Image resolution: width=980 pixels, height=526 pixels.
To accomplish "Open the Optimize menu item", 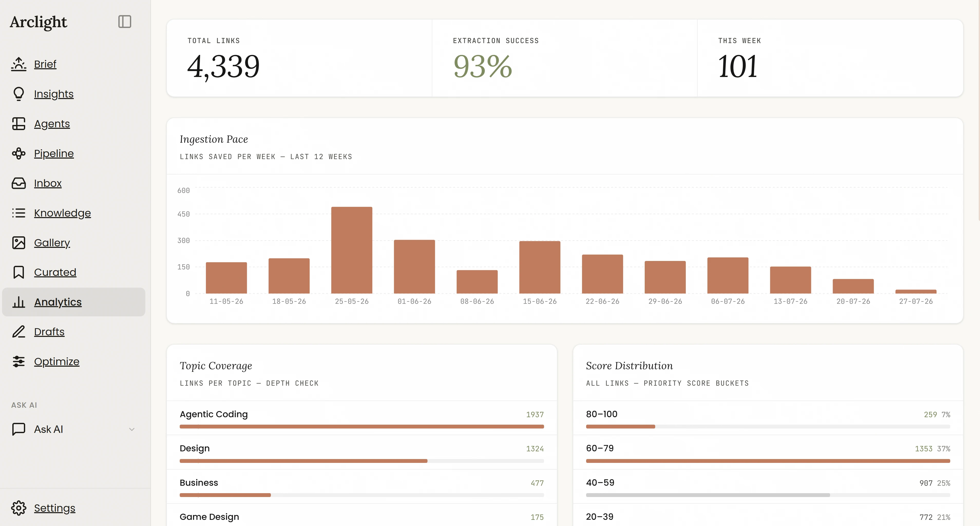I will point(57,361).
